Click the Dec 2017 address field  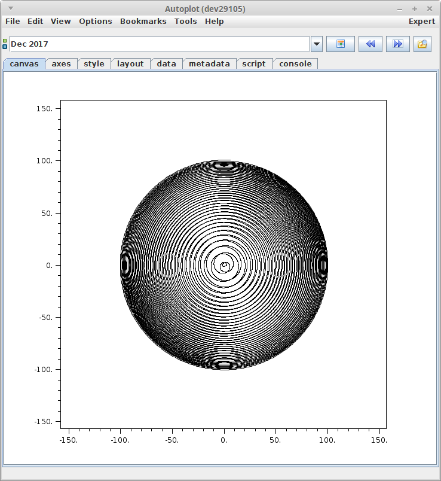[159, 44]
